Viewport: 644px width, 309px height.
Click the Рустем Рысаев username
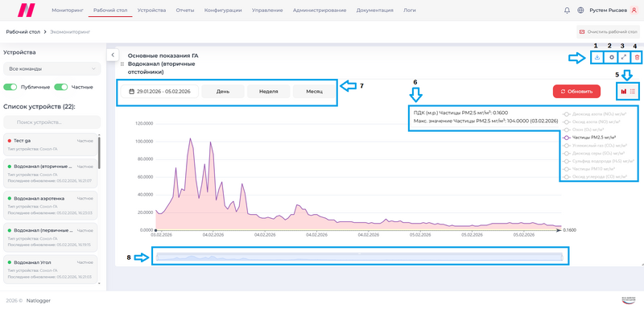pos(609,10)
